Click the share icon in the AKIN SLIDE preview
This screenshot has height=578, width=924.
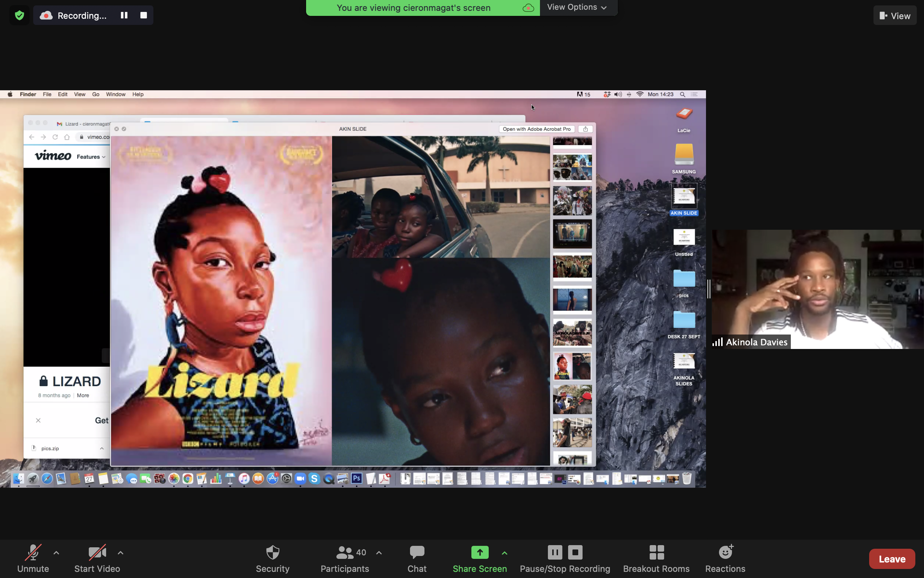pyautogui.click(x=585, y=129)
